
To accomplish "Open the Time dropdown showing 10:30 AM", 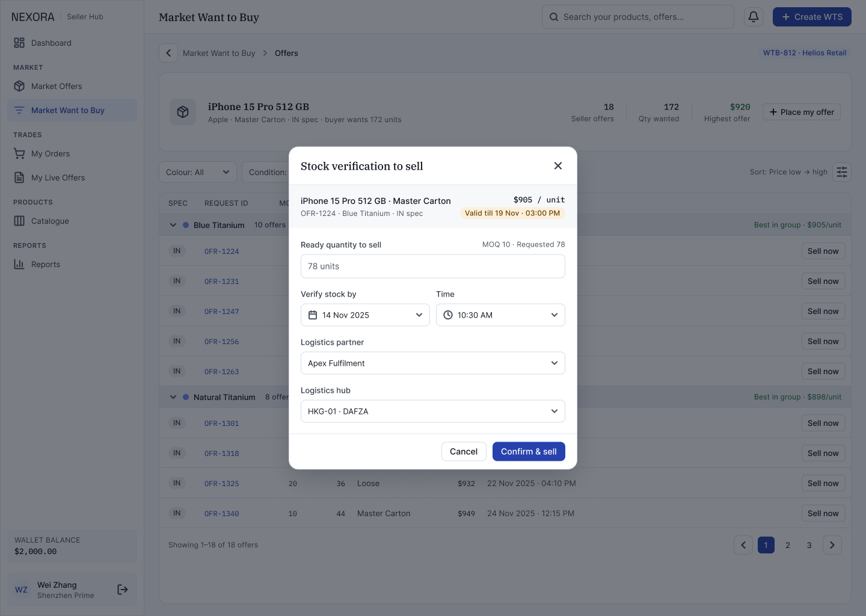I will (500, 315).
